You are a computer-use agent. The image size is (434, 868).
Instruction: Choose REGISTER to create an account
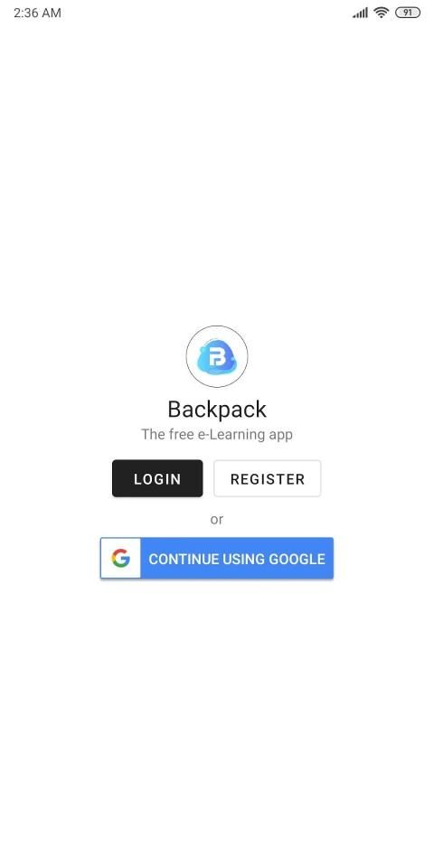(x=268, y=478)
